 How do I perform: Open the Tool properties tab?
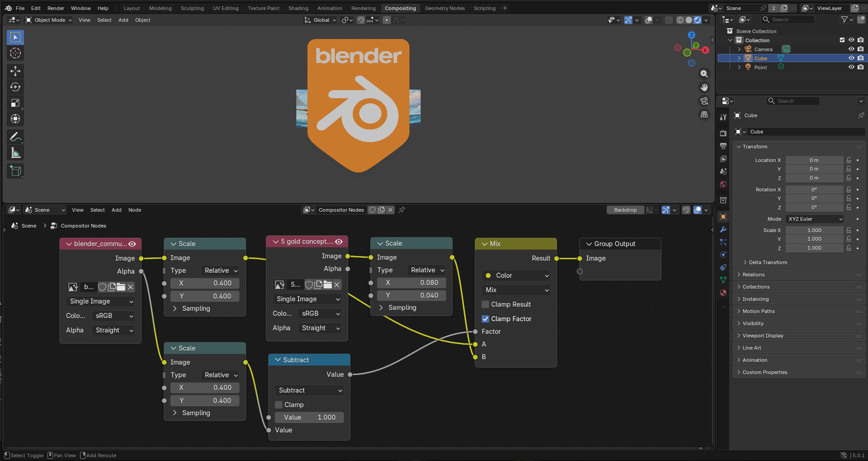tap(723, 117)
